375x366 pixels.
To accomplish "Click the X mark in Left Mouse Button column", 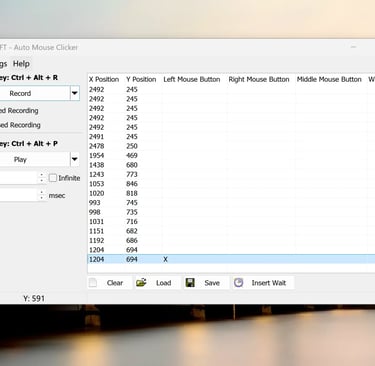I will tap(165, 259).
